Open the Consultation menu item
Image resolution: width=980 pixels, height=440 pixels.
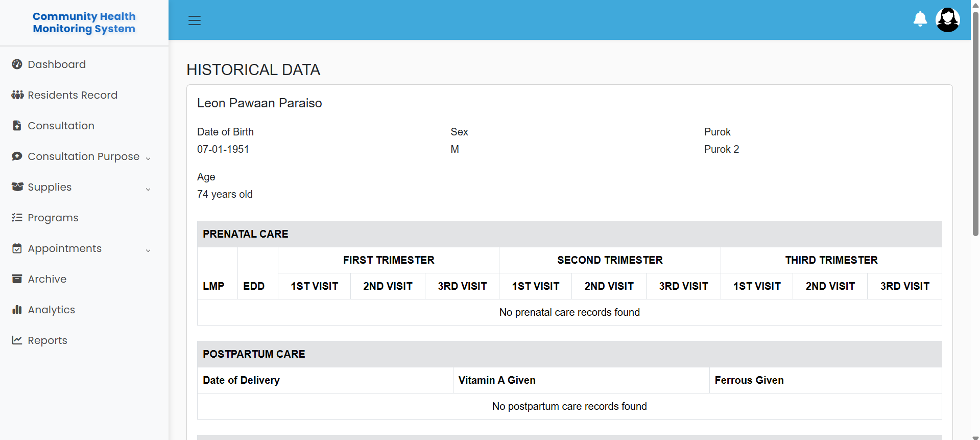tap(61, 126)
